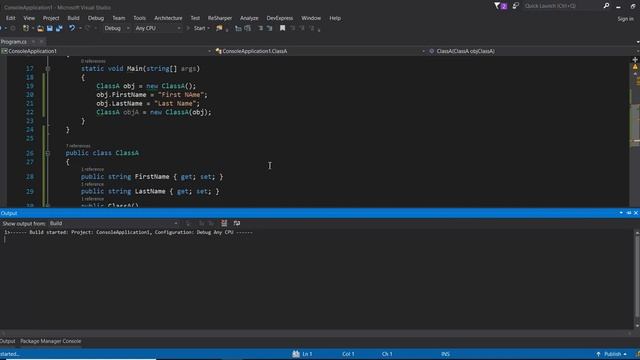Open the Architecture menu
The height and width of the screenshot is (360, 640).
coord(168,18)
